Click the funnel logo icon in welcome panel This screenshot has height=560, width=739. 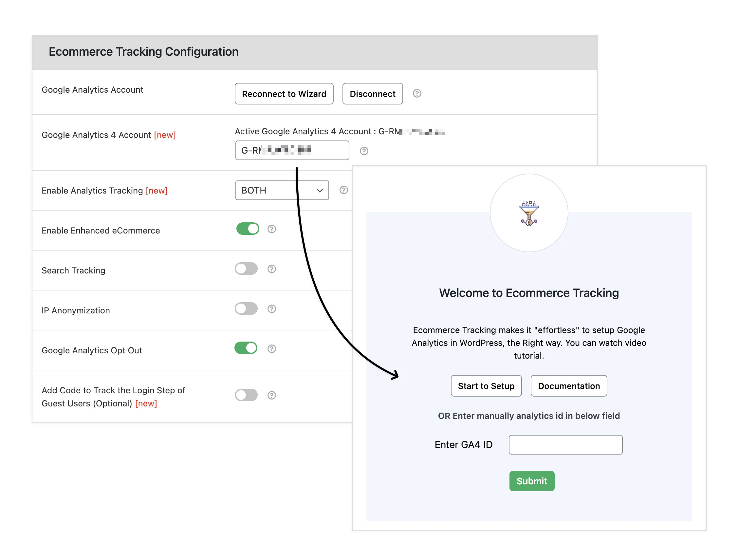click(529, 213)
